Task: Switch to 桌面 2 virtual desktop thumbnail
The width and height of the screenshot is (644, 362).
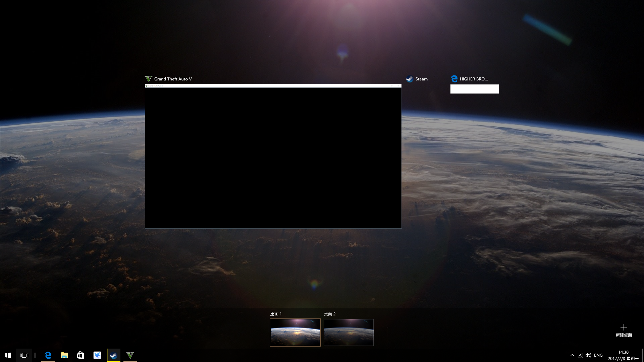Action: pyautogui.click(x=348, y=333)
